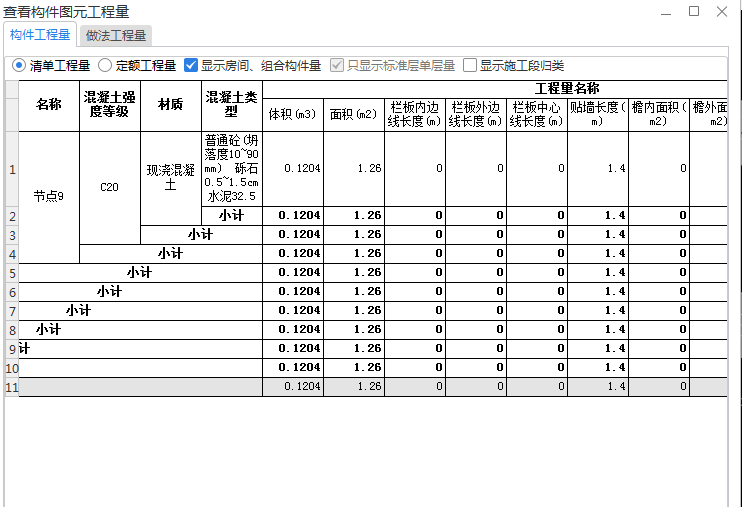Click the 混凝土强度等级 column header
742x507 pixels.
(110, 106)
